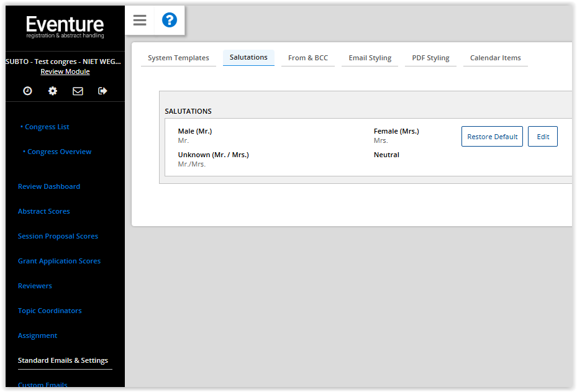Go to Abstract Scores page

(44, 211)
